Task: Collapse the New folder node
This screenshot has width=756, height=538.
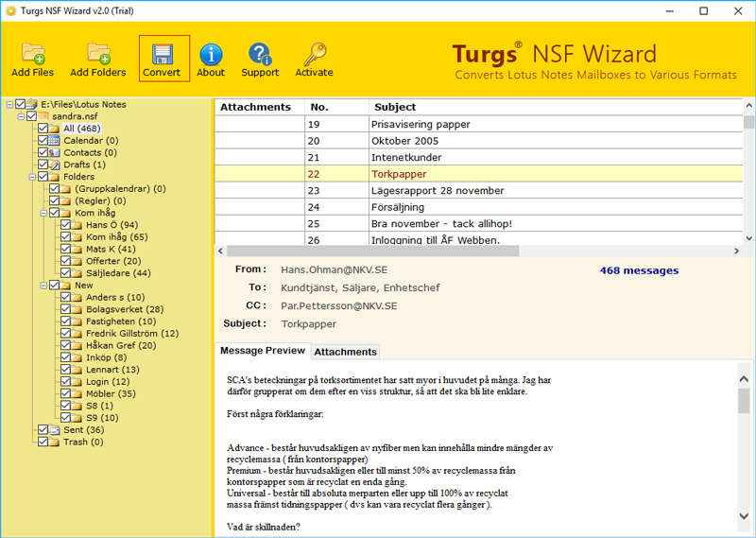Action: (43, 286)
